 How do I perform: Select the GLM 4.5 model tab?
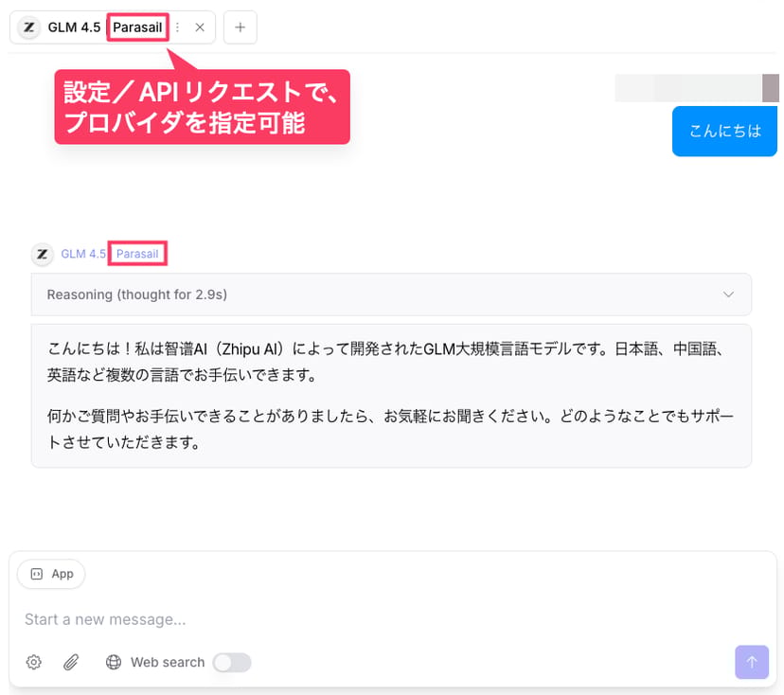tap(74, 27)
